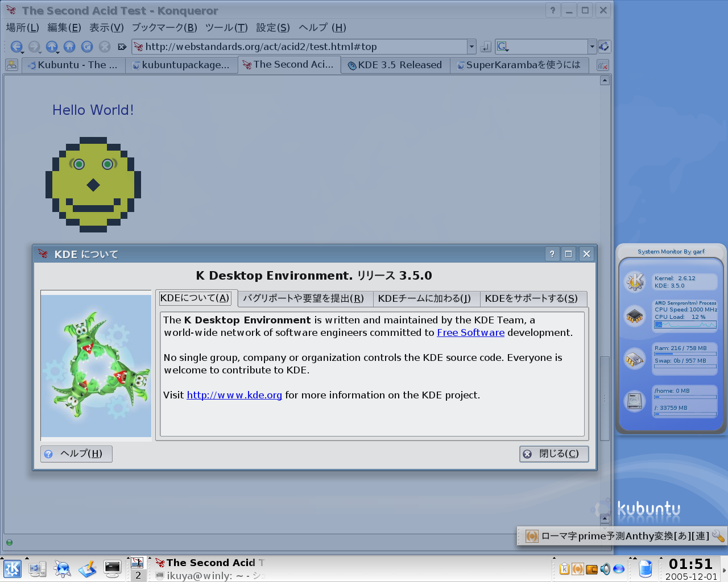Open the K Menu on the panel

(13, 568)
